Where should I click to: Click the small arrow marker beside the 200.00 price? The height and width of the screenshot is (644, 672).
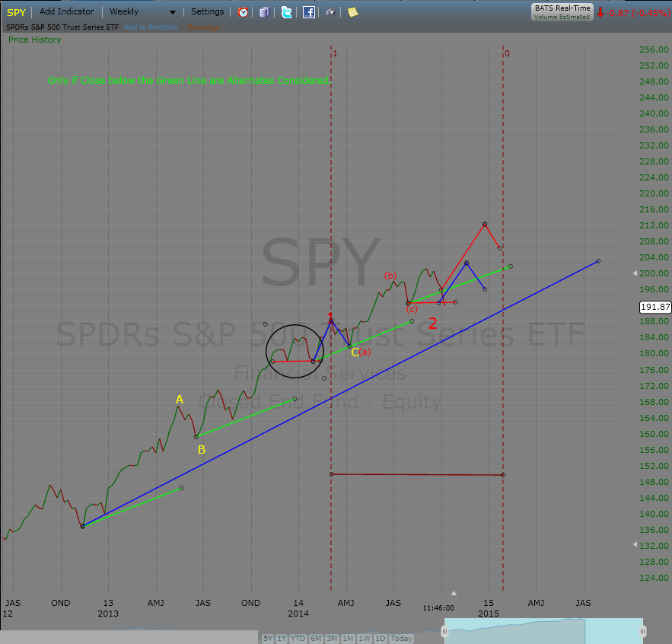tap(635, 273)
